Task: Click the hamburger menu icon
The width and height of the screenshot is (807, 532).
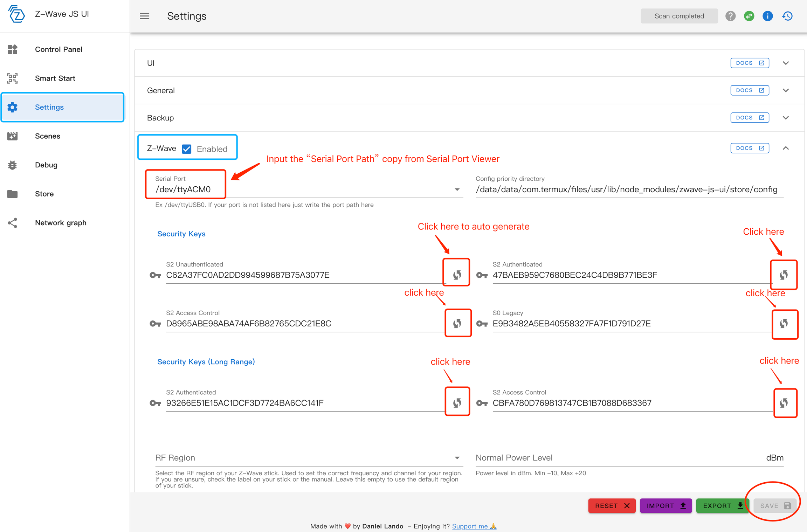Action: click(145, 16)
